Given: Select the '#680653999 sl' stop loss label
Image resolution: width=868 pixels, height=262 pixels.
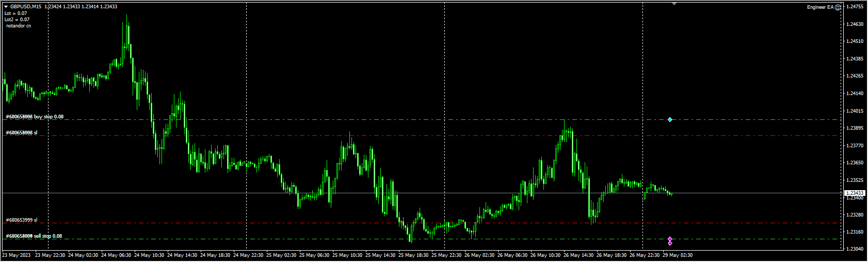Looking at the screenshot, I should [21, 220].
